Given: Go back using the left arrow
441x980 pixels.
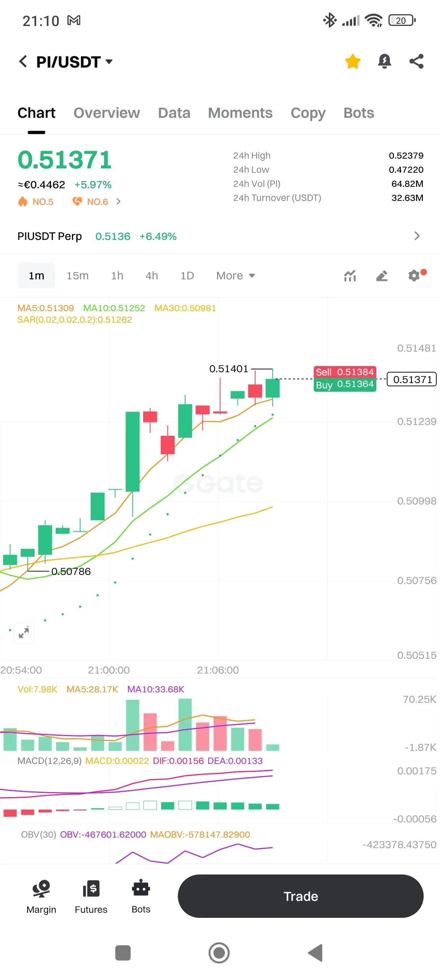Looking at the screenshot, I should coord(23,61).
